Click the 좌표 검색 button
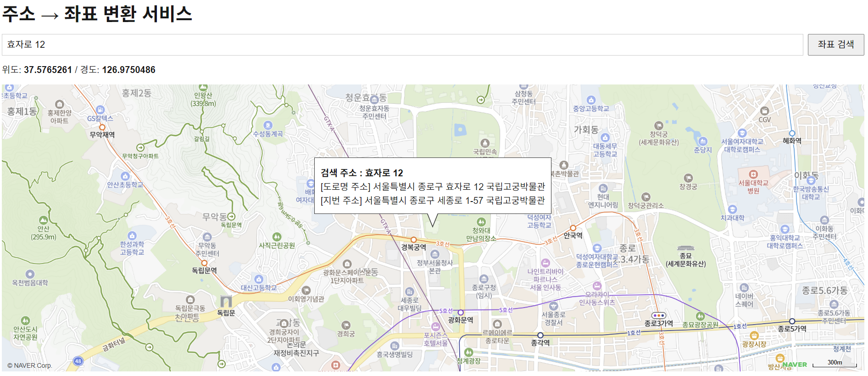The height and width of the screenshot is (376, 868). click(x=835, y=45)
